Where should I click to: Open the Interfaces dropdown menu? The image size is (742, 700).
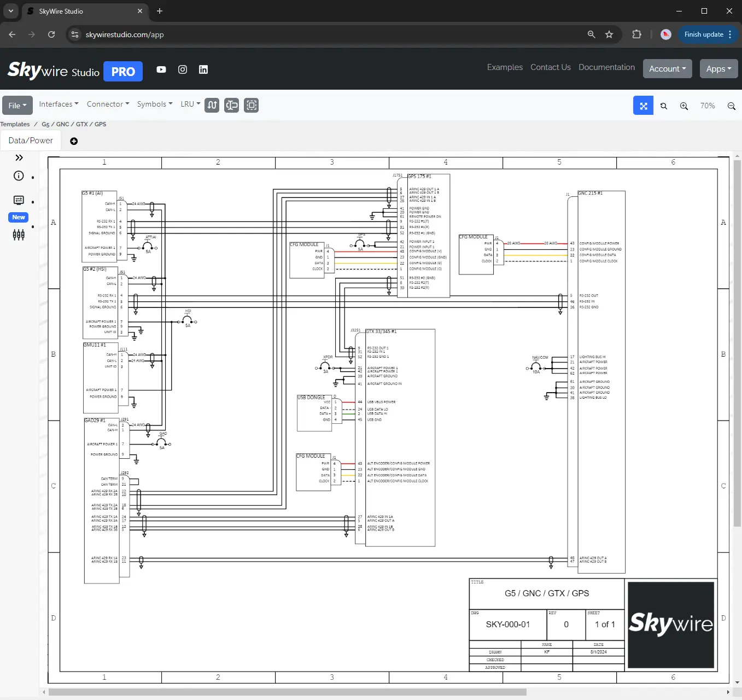pyautogui.click(x=59, y=104)
